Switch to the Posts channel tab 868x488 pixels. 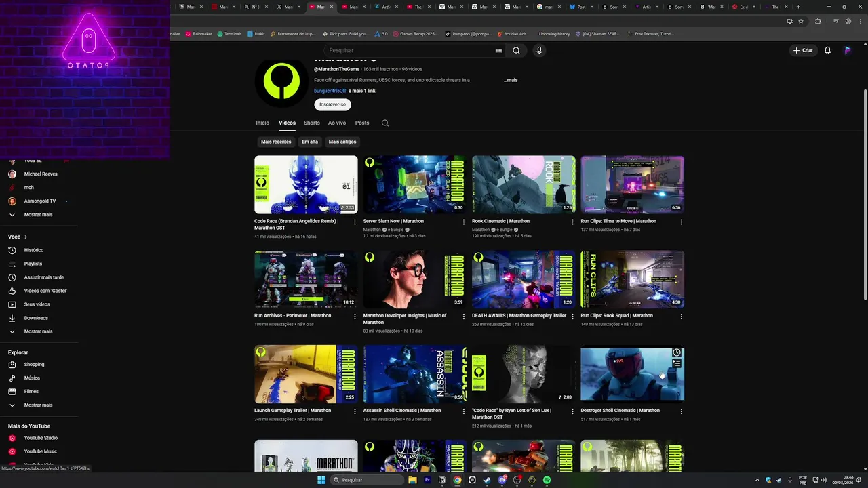pos(362,123)
